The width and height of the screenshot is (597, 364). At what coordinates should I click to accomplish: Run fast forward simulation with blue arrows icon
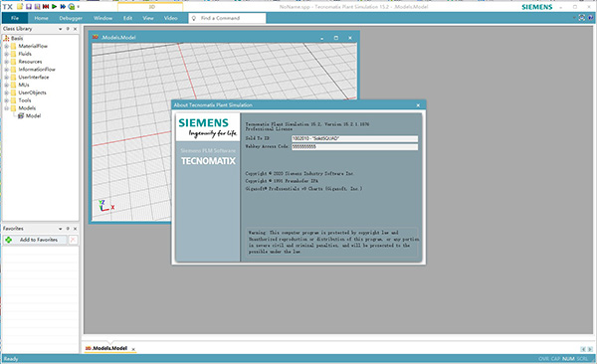pyautogui.click(x=63, y=7)
